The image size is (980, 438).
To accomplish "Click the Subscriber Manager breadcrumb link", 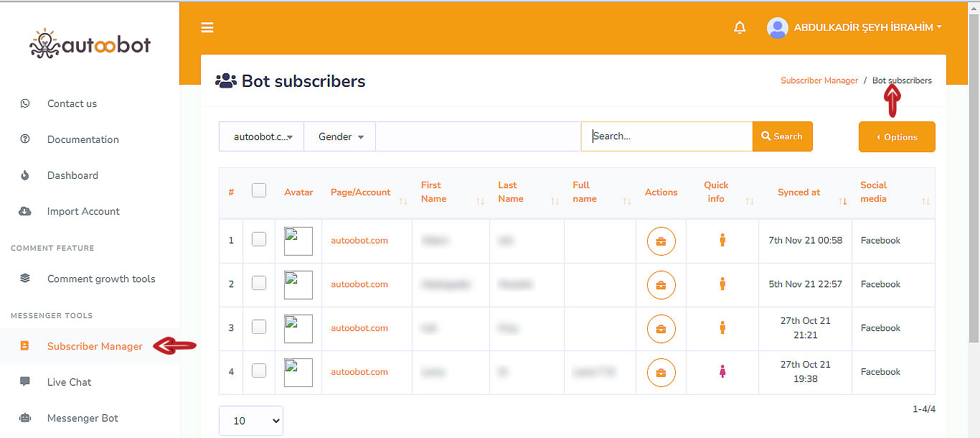I will (x=819, y=80).
